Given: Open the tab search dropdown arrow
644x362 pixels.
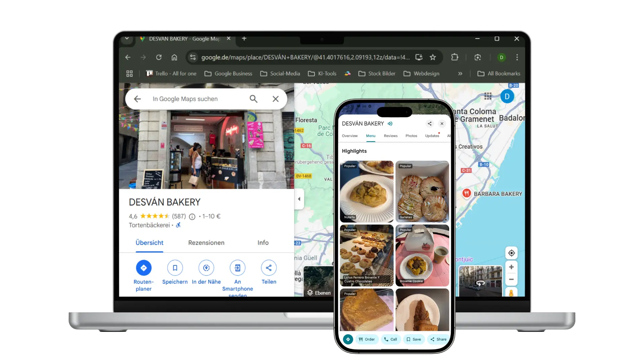Looking at the screenshot, I should [x=127, y=39].
